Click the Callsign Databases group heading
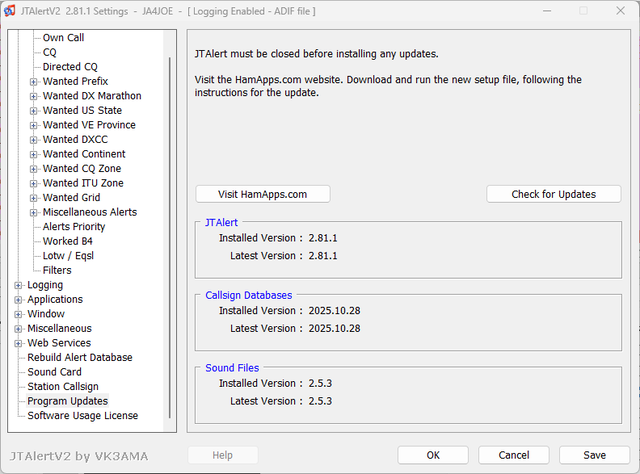The image size is (640, 474). pyautogui.click(x=249, y=295)
